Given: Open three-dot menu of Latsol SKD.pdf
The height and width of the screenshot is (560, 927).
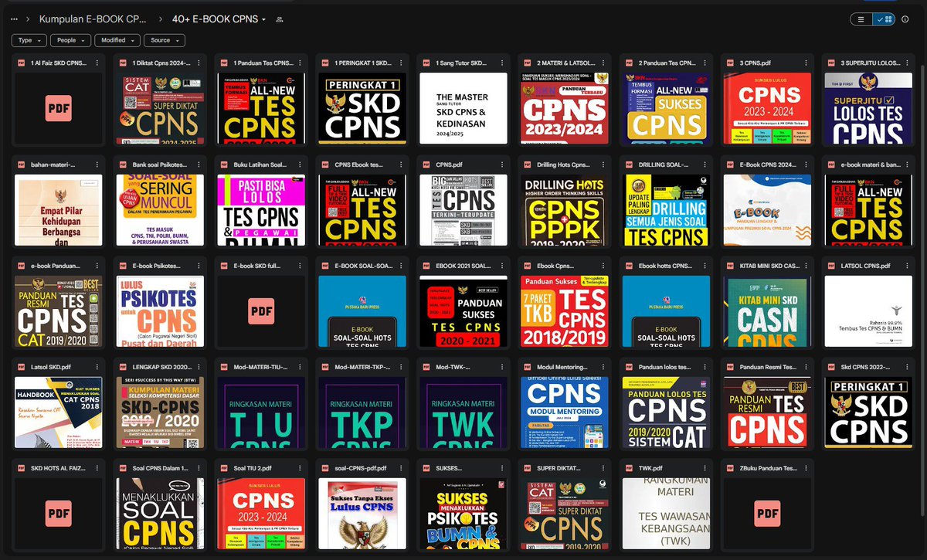Looking at the screenshot, I should (97, 367).
